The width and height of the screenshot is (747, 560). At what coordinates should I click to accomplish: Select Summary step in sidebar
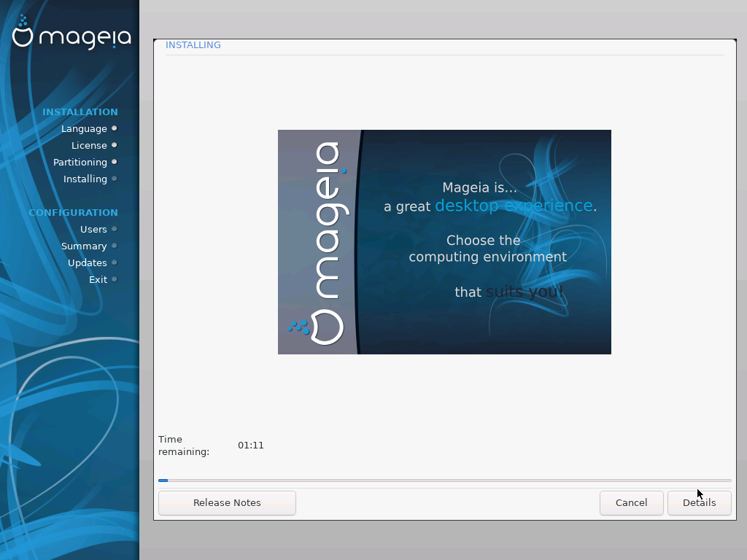(84, 246)
